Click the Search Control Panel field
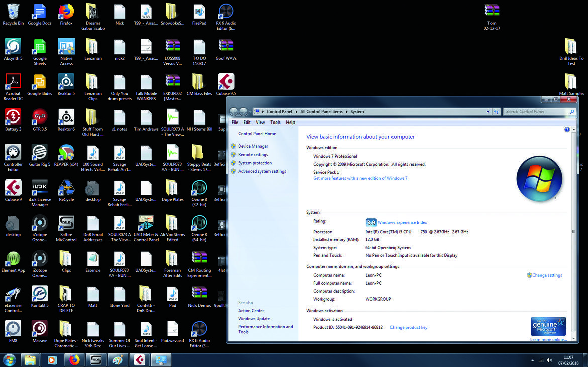588x367 pixels. (x=536, y=111)
